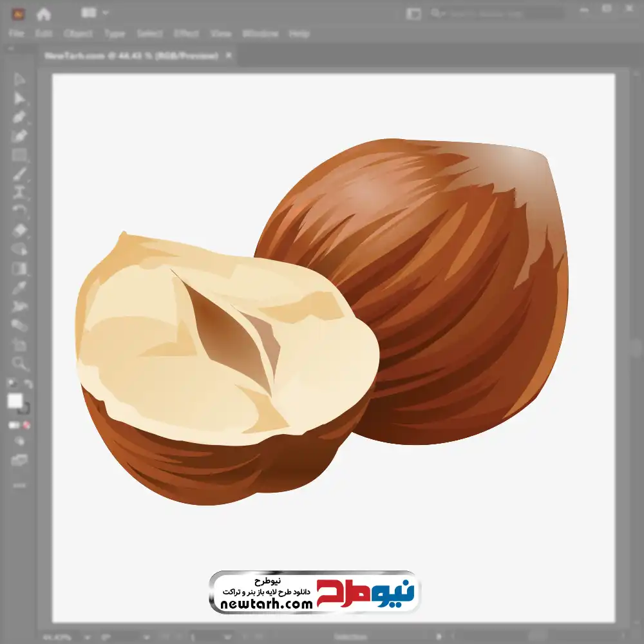
Task: Pick the Rectangle shape tool
Action: pyautogui.click(x=19, y=155)
